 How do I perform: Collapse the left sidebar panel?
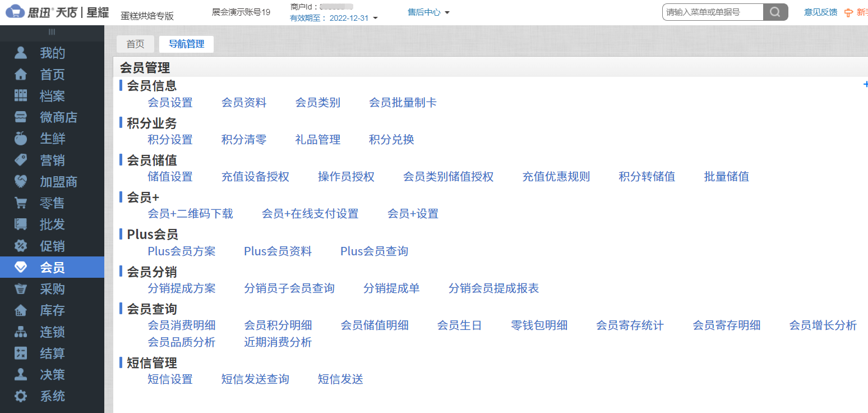[x=52, y=33]
